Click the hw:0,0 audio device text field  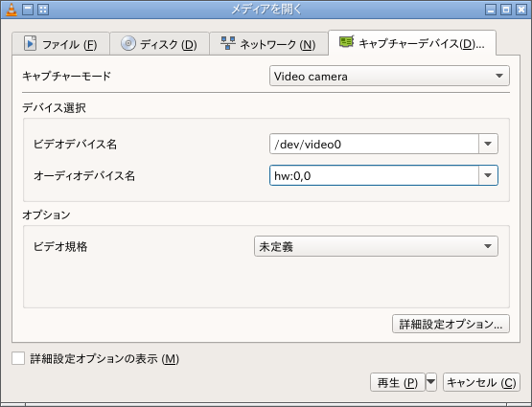click(x=374, y=175)
